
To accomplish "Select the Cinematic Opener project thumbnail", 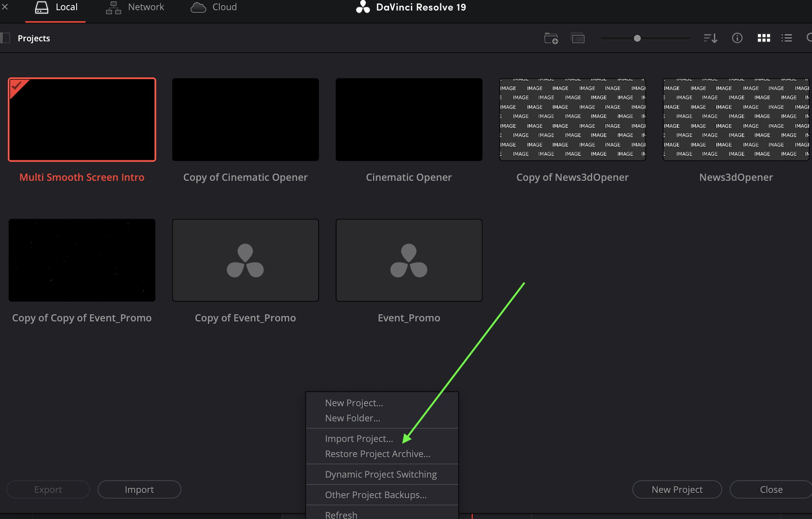I will [408, 120].
